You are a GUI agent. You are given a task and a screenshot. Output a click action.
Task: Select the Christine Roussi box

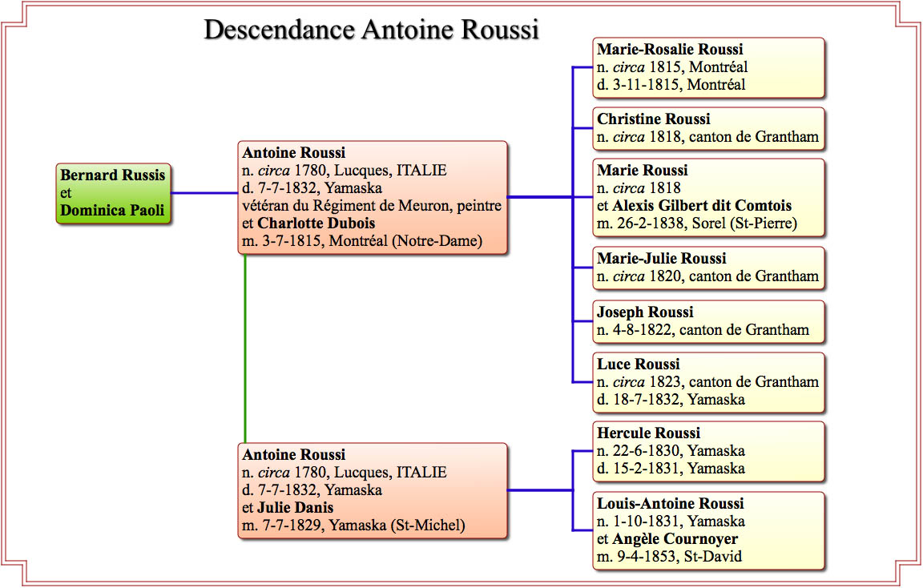click(708, 128)
